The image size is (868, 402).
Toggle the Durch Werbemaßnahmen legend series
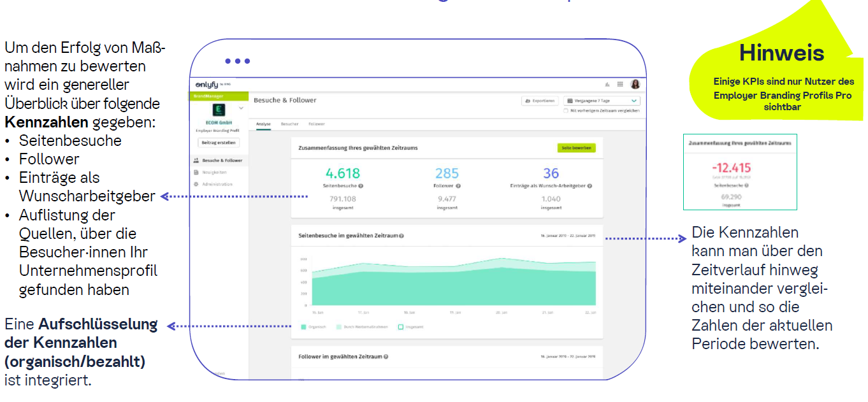pyautogui.click(x=339, y=327)
